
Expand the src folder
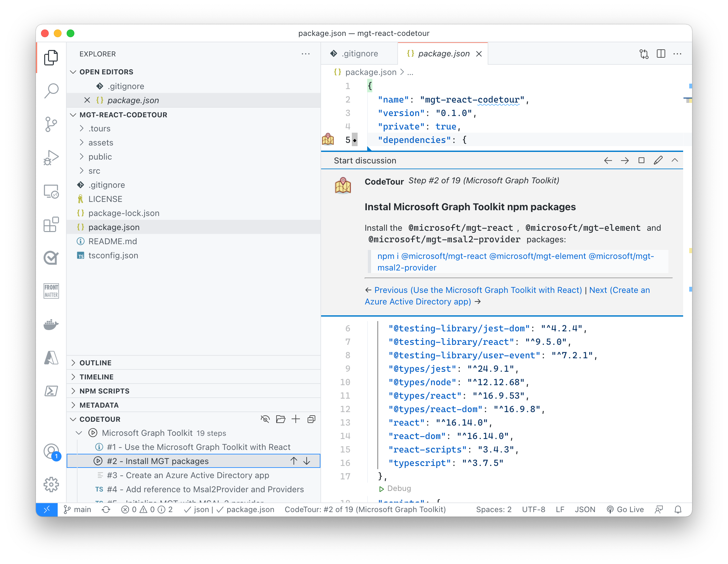click(x=95, y=171)
